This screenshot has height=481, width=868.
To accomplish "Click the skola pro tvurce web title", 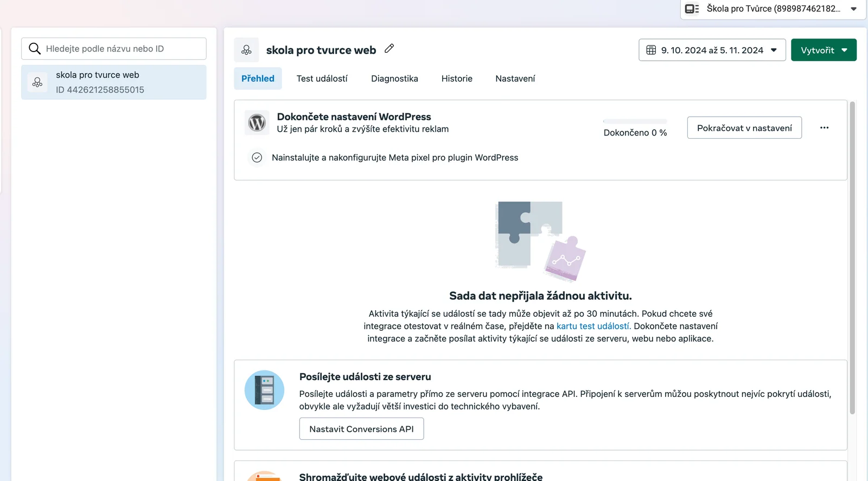I will (321, 50).
